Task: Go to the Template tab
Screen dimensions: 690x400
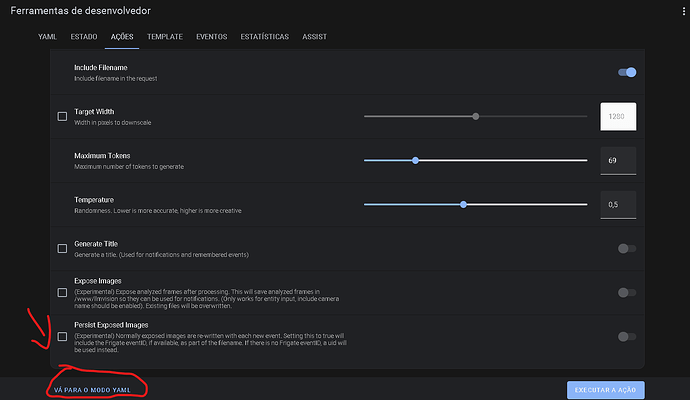Action: click(x=164, y=37)
